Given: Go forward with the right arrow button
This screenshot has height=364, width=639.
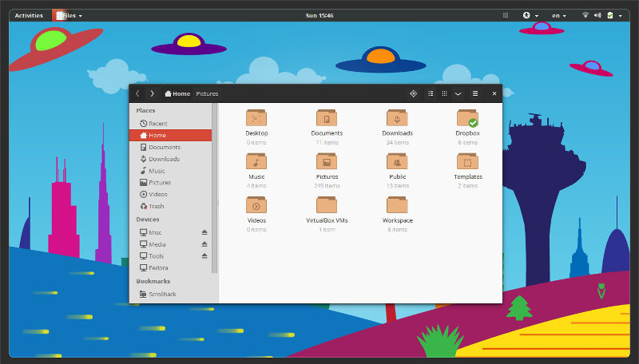Looking at the screenshot, I should (152, 93).
